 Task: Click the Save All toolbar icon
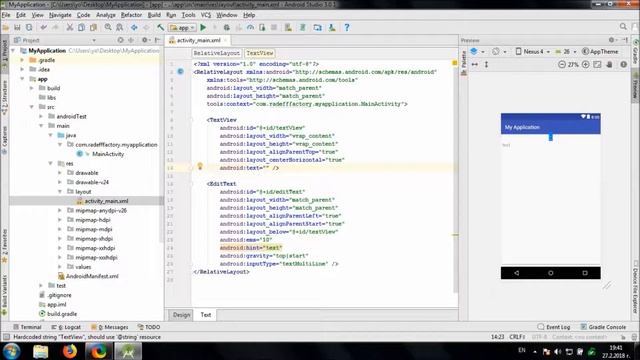[x=17, y=28]
